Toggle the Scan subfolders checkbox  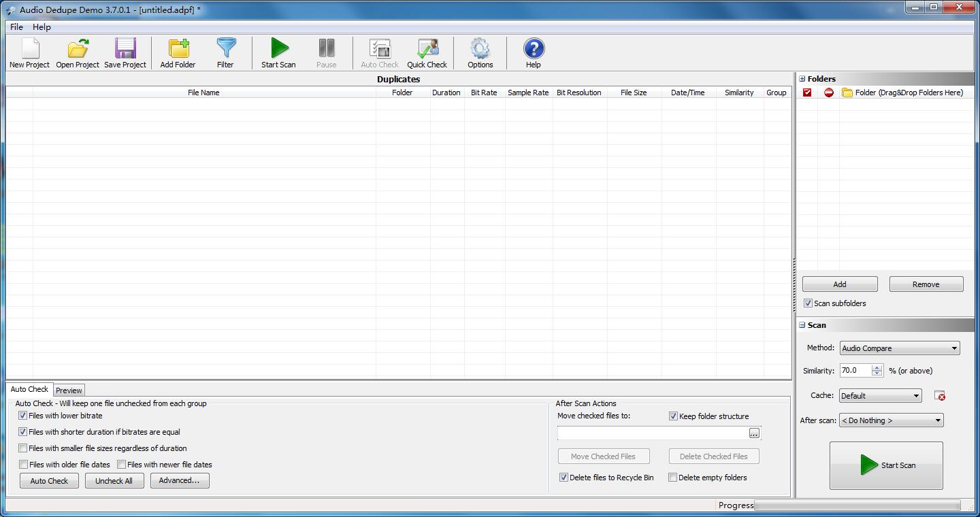808,303
